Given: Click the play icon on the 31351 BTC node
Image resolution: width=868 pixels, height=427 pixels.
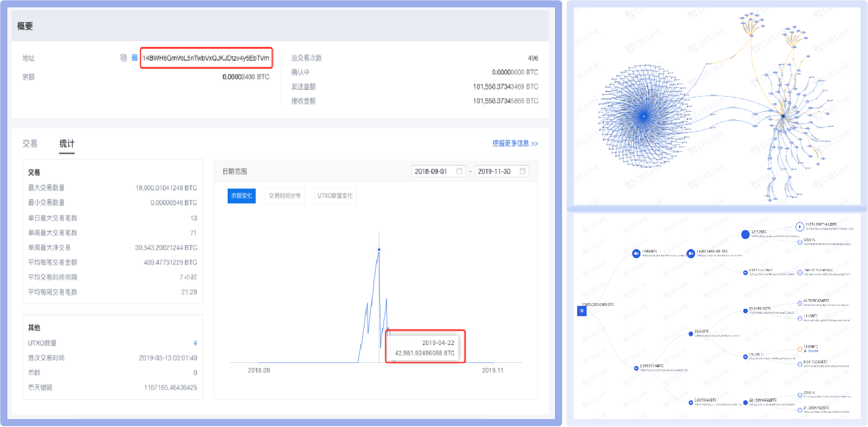Looking at the screenshot, I should (800, 227).
